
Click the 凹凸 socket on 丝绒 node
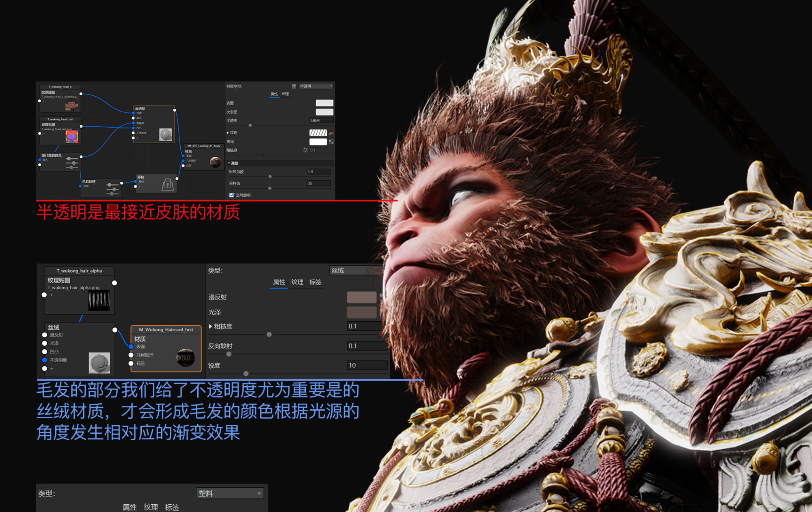pyautogui.click(x=45, y=352)
